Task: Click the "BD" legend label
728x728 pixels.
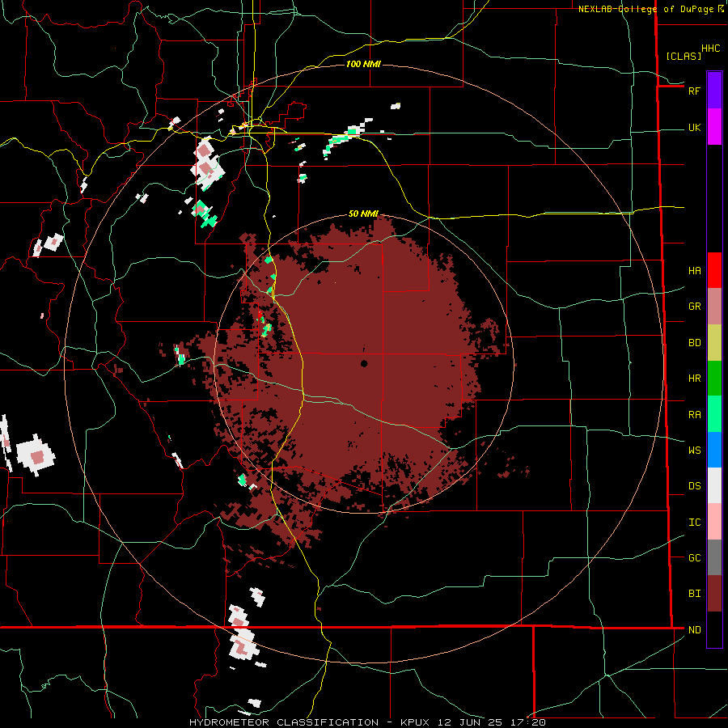Action: pyautogui.click(x=694, y=343)
